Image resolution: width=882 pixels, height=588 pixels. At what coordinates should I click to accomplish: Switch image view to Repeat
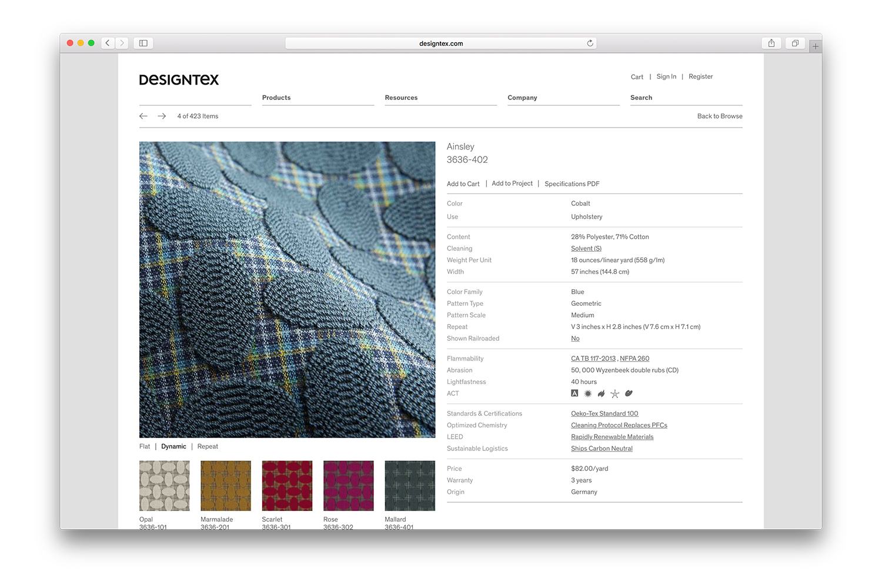[208, 447]
